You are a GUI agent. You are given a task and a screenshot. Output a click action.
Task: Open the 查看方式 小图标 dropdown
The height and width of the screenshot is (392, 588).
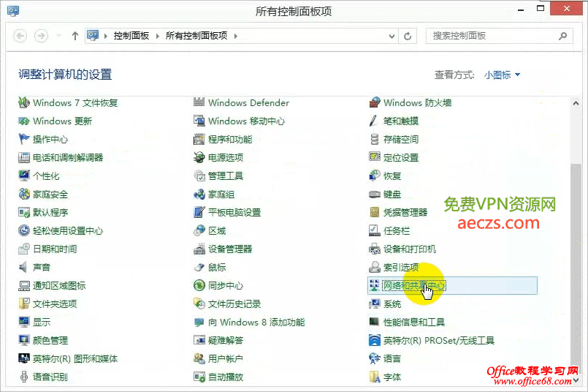502,75
